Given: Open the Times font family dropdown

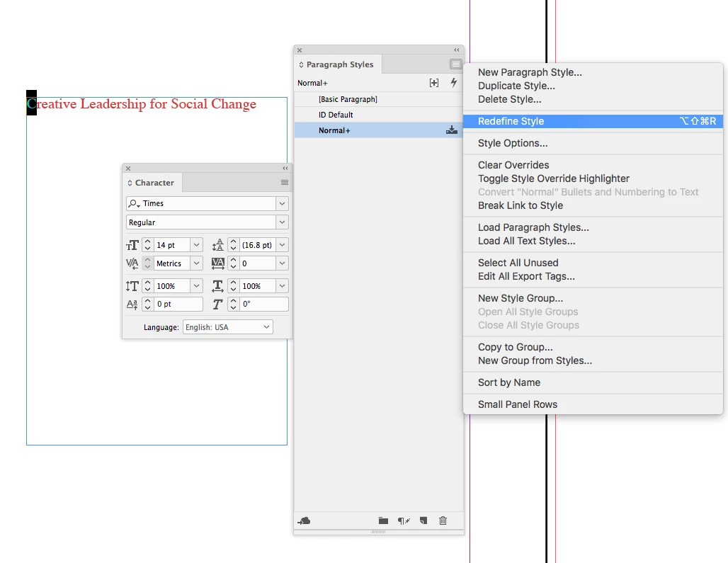Looking at the screenshot, I should pyautogui.click(x=282, y=203).
